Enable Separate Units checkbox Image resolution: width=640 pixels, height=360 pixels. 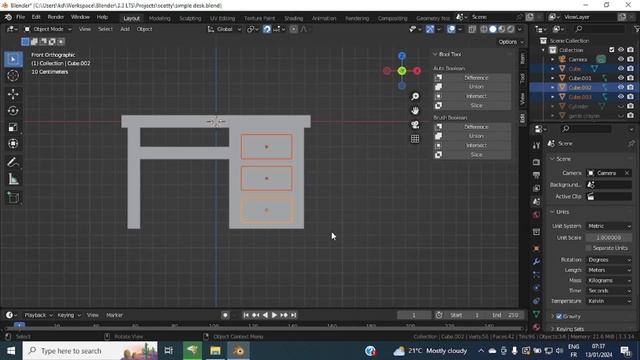(x=588, y=248)
